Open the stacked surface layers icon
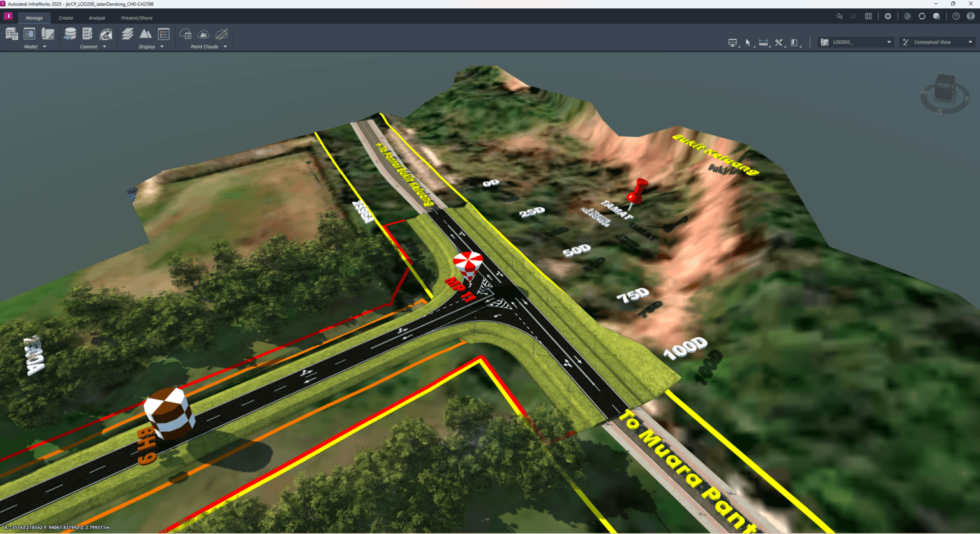The height and width of the screenshot is (534, 980). (x=128, y=34)
